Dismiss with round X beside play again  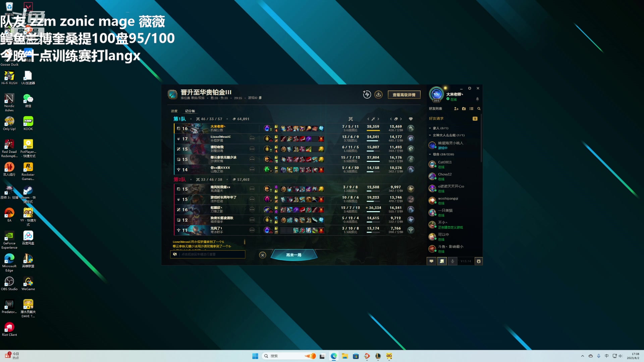pyautogui.click(x=263, y=255)
